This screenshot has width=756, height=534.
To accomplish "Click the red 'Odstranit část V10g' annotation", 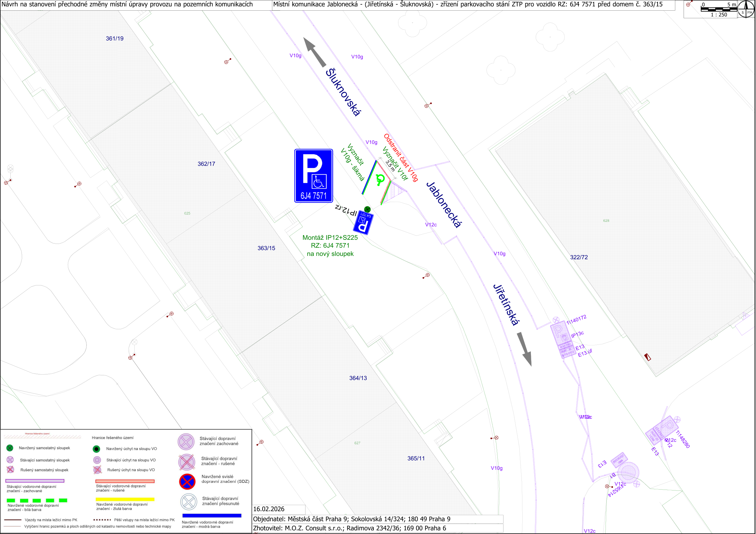I will point(401,158).
